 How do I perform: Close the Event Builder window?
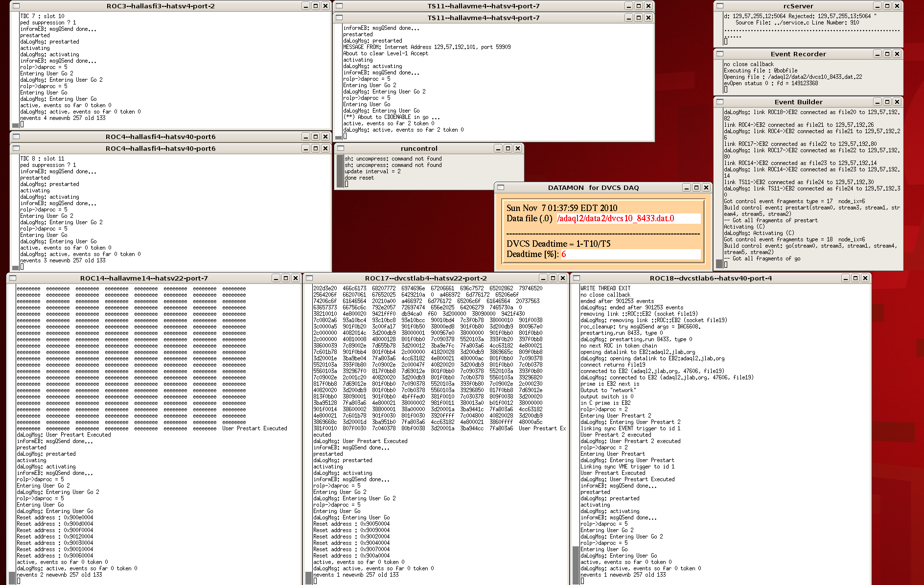(897, 102)
